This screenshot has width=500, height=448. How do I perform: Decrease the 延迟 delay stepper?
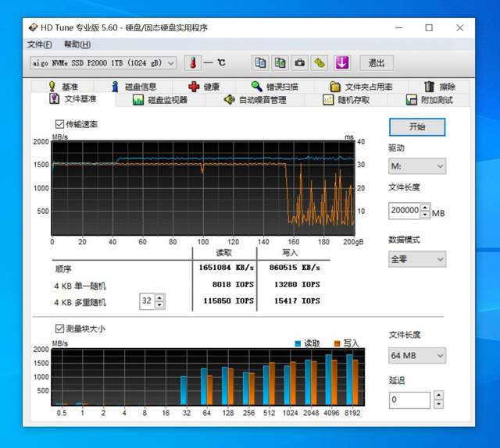pos(439,404)
